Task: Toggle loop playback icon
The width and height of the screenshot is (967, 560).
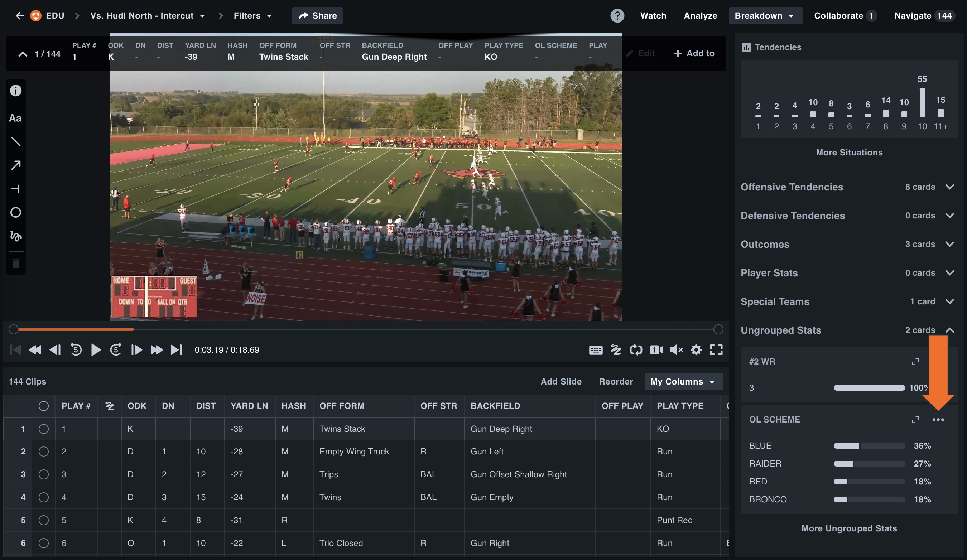Action: 636,350
